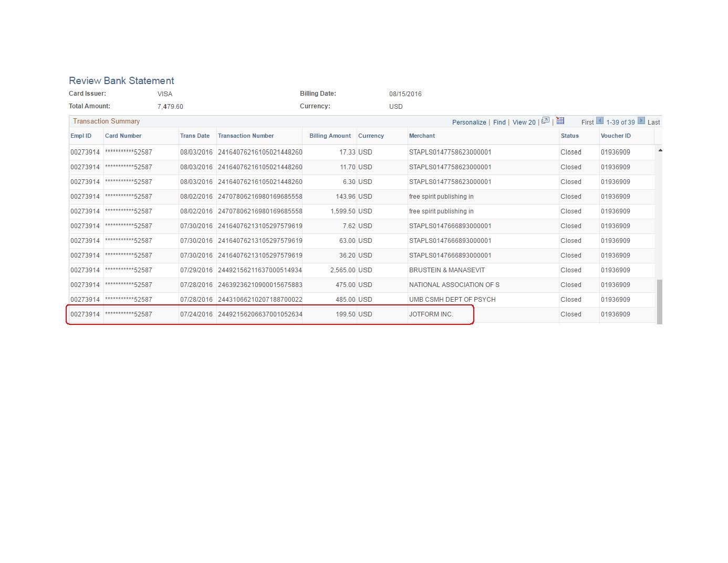The height and width of the screenshot is (563, 728).
Task: Select trans date 07/24/2016
Action: point(196,314)
